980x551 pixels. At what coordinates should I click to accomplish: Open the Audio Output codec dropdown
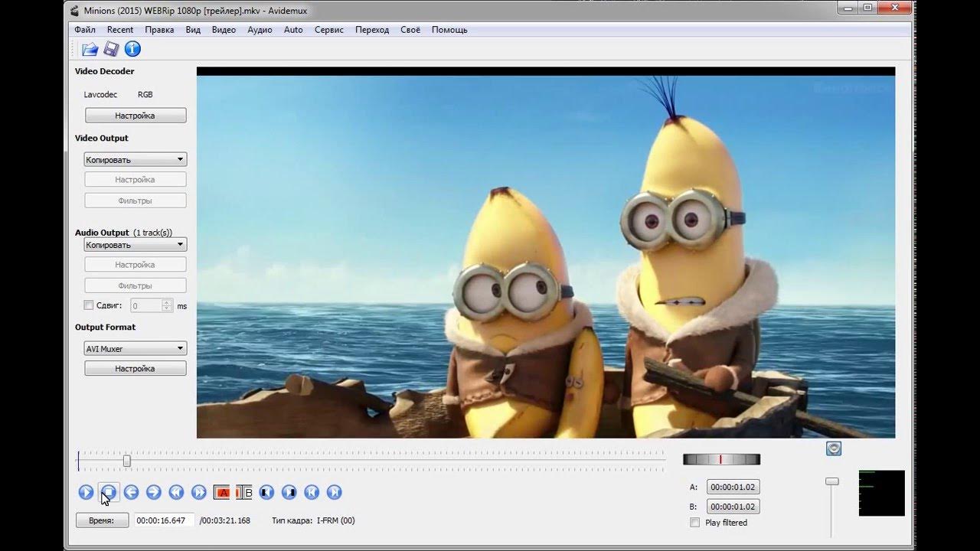point(136,245)
